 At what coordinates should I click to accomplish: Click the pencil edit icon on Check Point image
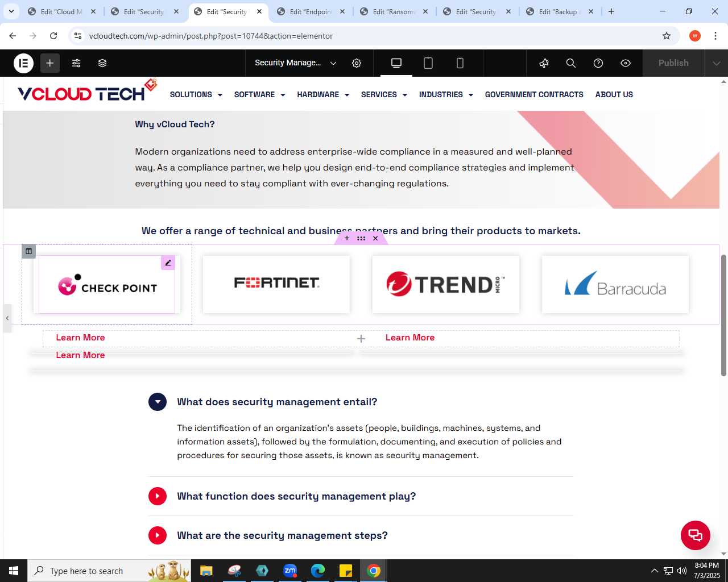click(x=168, y=263)
